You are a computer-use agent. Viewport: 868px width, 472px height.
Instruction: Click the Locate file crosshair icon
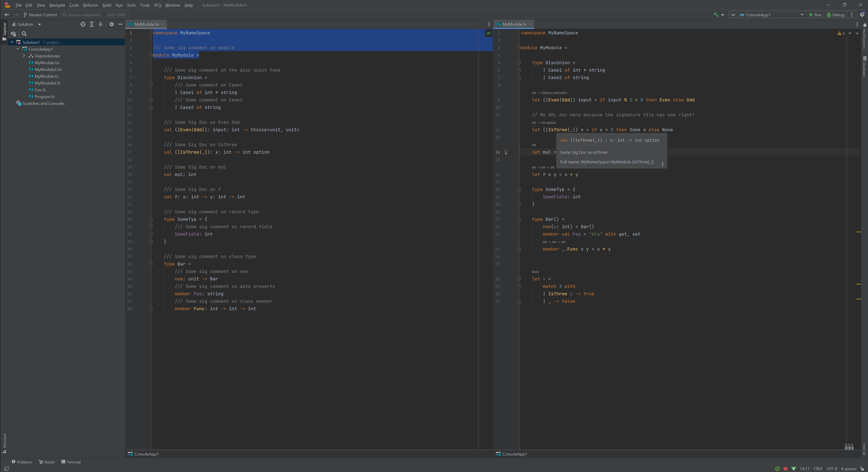tap(83, 24)
